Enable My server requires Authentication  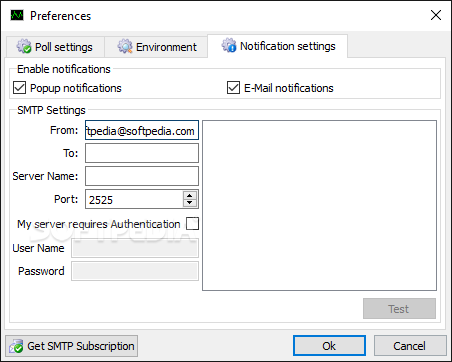point(192,224)
